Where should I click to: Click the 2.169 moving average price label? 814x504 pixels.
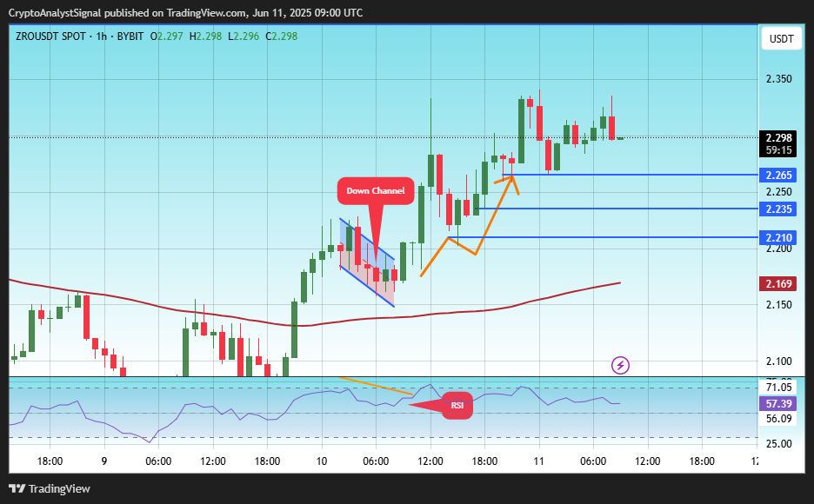pyautogui.click(x=778, y=283)
